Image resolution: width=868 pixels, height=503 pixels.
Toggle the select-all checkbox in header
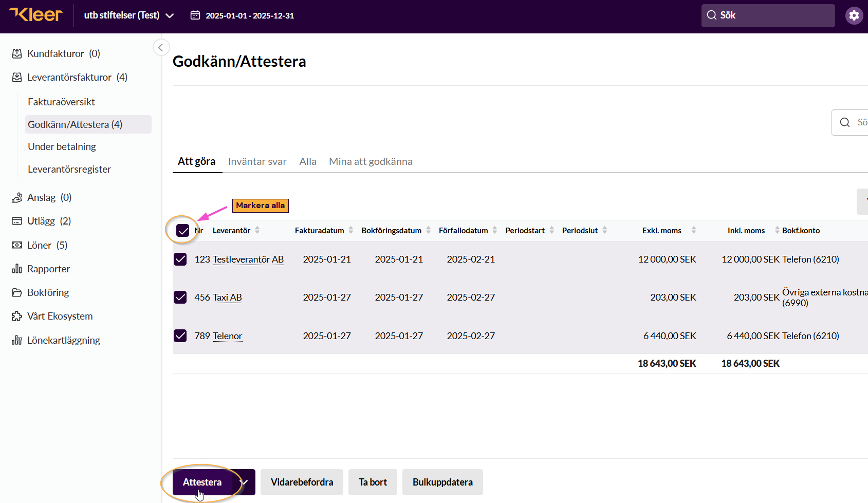[183, 231]
